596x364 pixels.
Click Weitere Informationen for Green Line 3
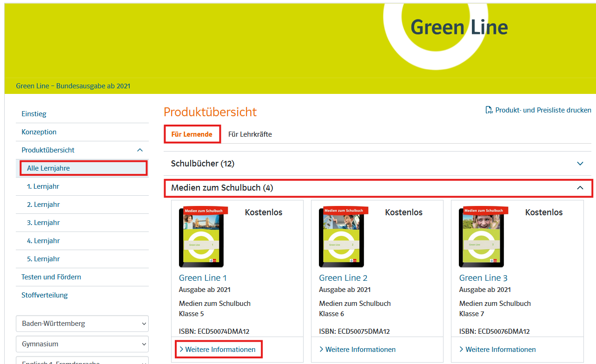[497, 350]
